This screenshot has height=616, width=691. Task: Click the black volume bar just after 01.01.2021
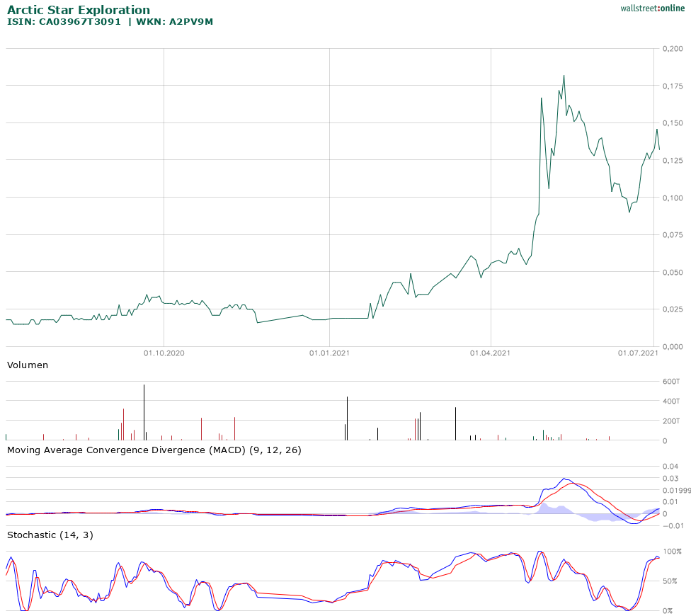point(347,418)
